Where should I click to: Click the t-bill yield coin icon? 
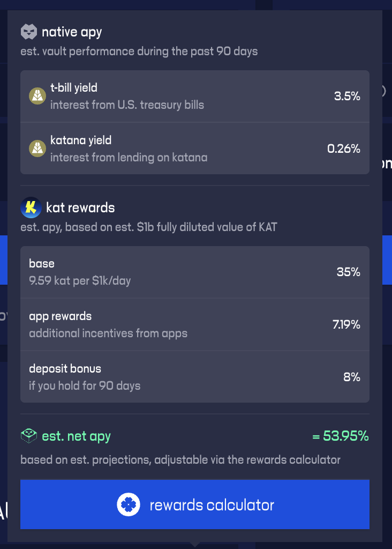pos(37,96)
